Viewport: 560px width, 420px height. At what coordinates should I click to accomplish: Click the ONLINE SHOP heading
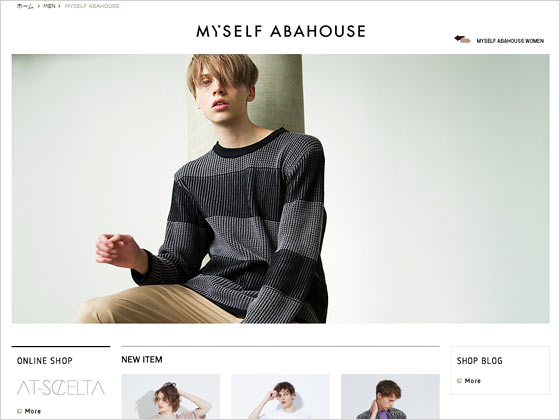[45, 361]
